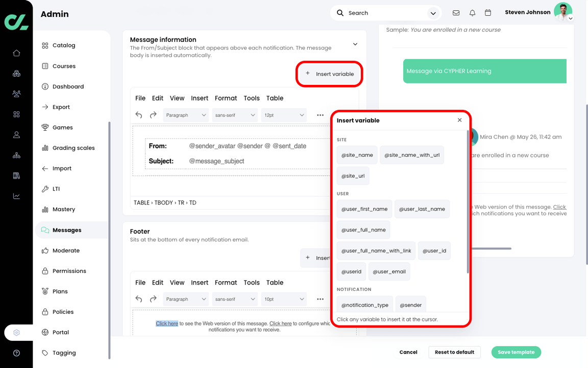Image resolution: width=588 pixels, height=368 pixels.
Task: Redo in Footer editor
Action: pos(153,299)
